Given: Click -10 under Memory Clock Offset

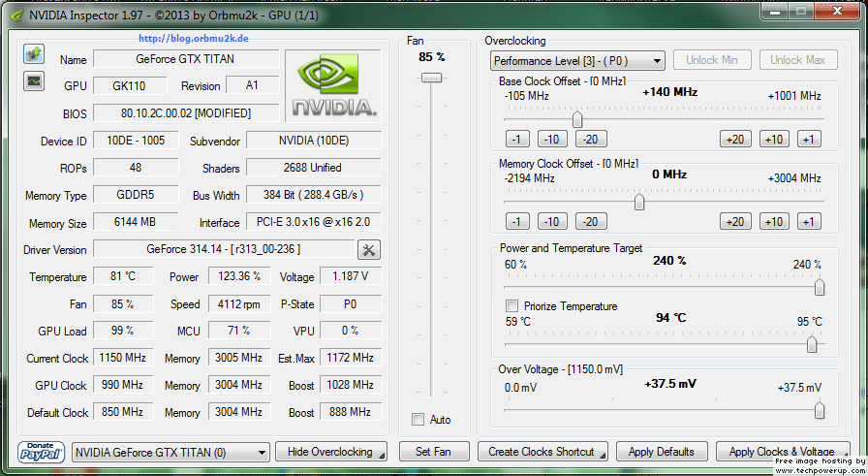Looking at the screenshot, I should 552,222.
